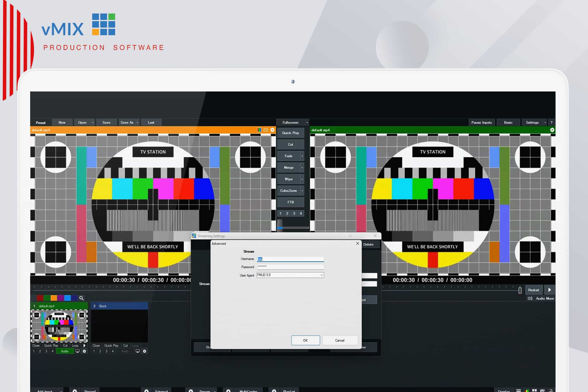Toggle Loop on default.mp4 input
Screen dimensions: 588x392
click(75, 345)
